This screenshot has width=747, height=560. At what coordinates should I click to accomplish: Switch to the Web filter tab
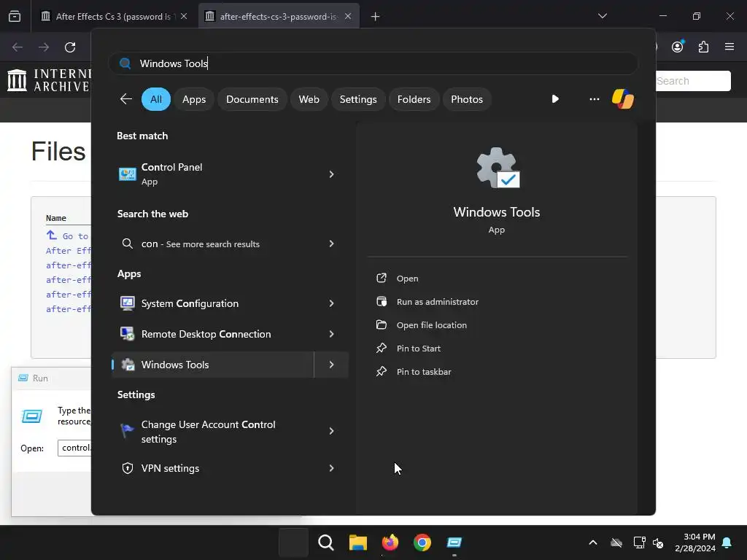click(309, 99)
